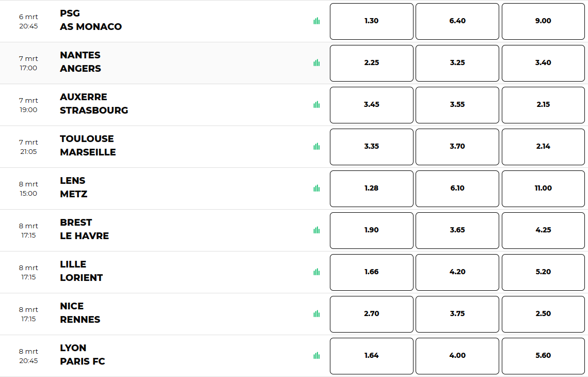
Task: Open the Nice vs Rennes match page
Action: tap(80, 313)
